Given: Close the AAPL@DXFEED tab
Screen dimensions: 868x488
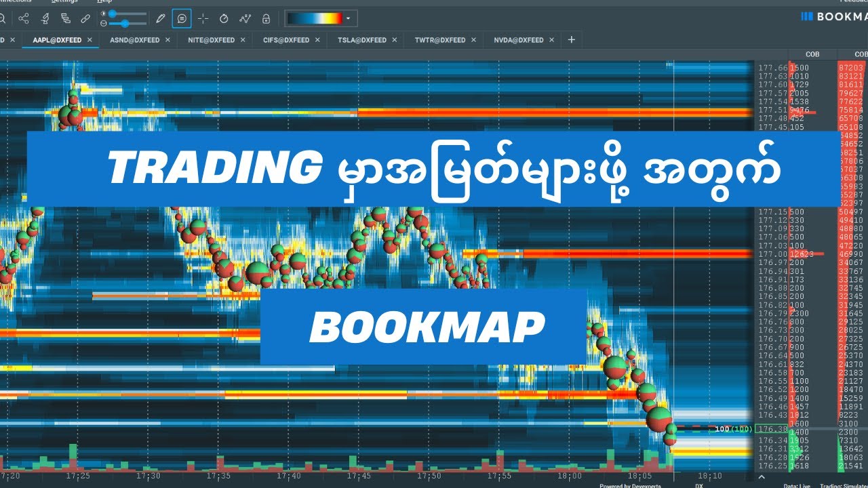Looking at the screenshot, I should [x=90, y=40].
